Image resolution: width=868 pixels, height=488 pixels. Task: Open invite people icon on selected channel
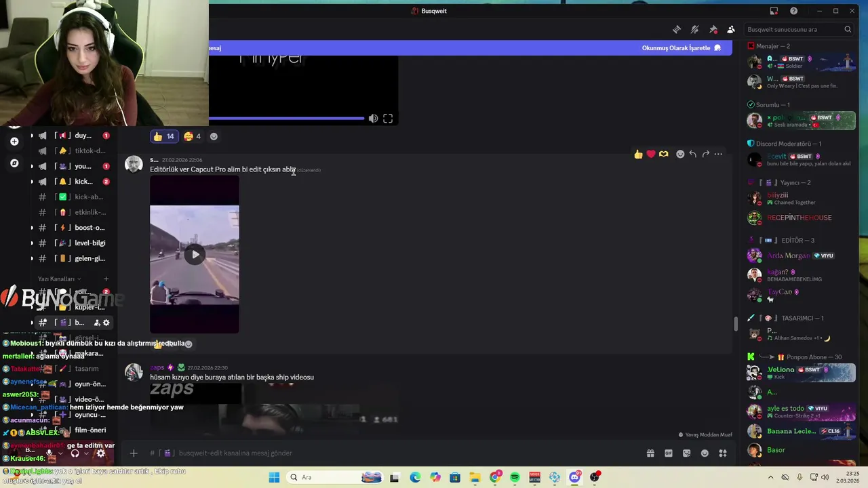click(96, 323)
